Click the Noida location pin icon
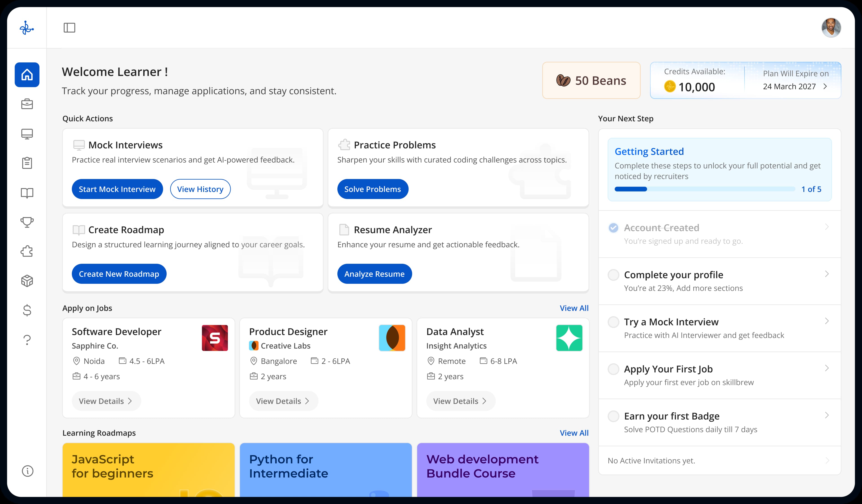Image resolution: width=862 pixels, height=504 pixels. 76,361
